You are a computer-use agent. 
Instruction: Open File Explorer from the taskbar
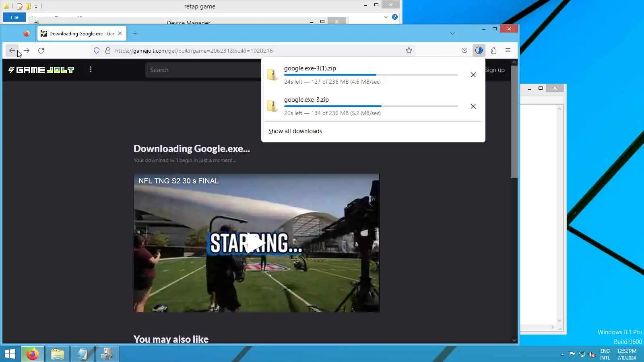point(57,354)
